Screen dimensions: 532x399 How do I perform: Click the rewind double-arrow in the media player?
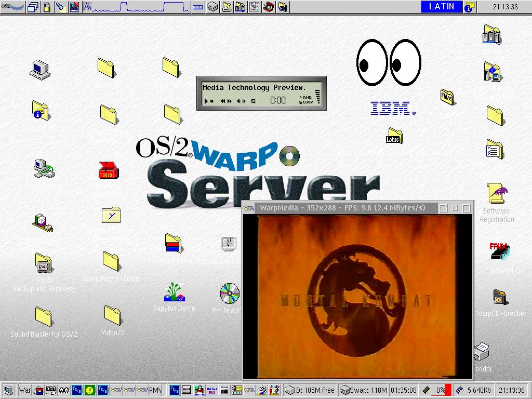click(x=223, y=101)
